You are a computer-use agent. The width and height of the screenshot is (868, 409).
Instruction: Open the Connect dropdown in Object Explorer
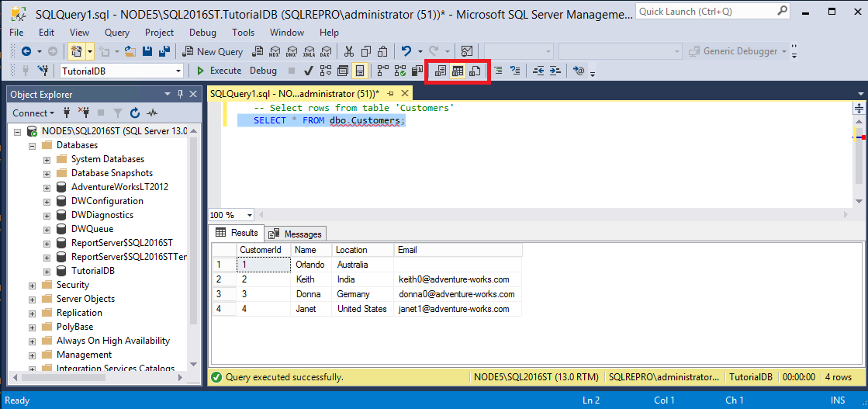click(34, 113)
